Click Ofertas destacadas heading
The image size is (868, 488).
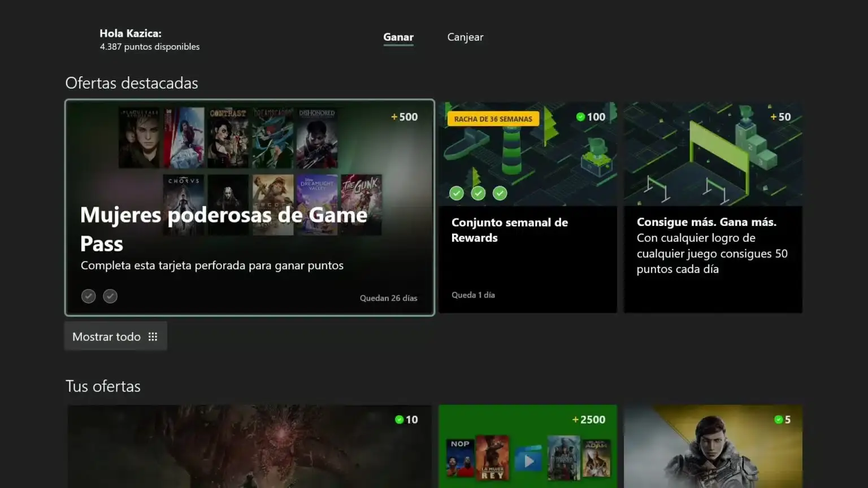pos(132,83)
